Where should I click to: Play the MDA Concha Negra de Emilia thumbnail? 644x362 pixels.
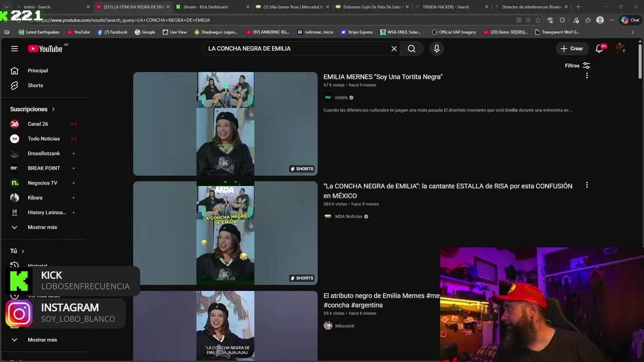coord(225,233)
